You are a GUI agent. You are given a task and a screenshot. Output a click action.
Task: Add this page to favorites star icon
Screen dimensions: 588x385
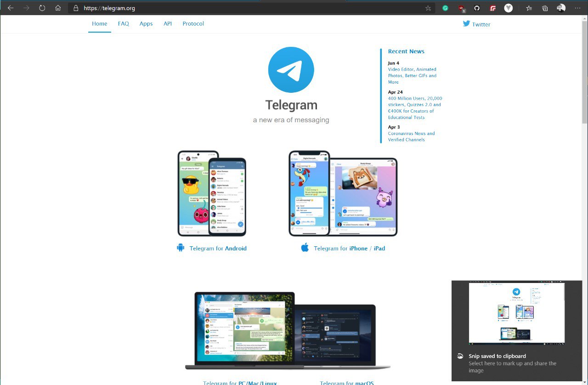click(x=428, y=8)
